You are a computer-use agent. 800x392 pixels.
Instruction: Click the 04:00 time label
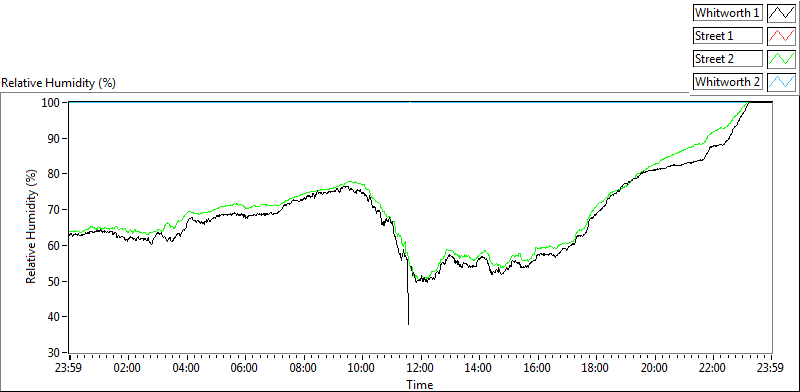187,368
